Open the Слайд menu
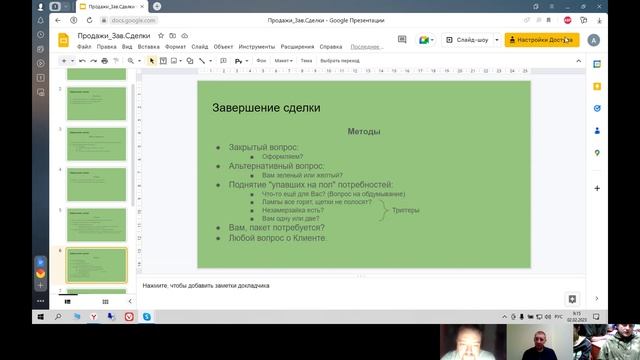The image size is (640, 360). (x=200, y=47)
